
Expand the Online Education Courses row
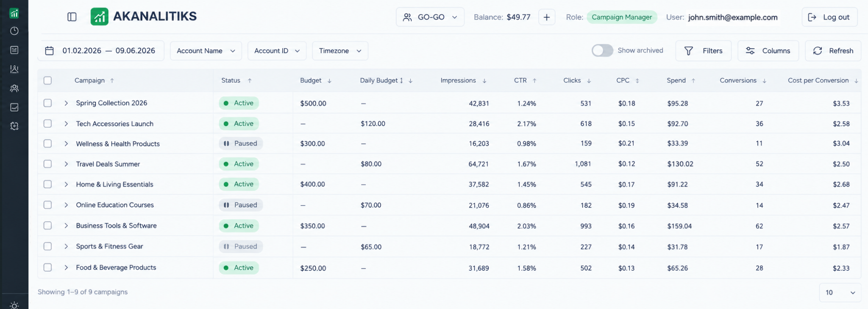(66, 205)
